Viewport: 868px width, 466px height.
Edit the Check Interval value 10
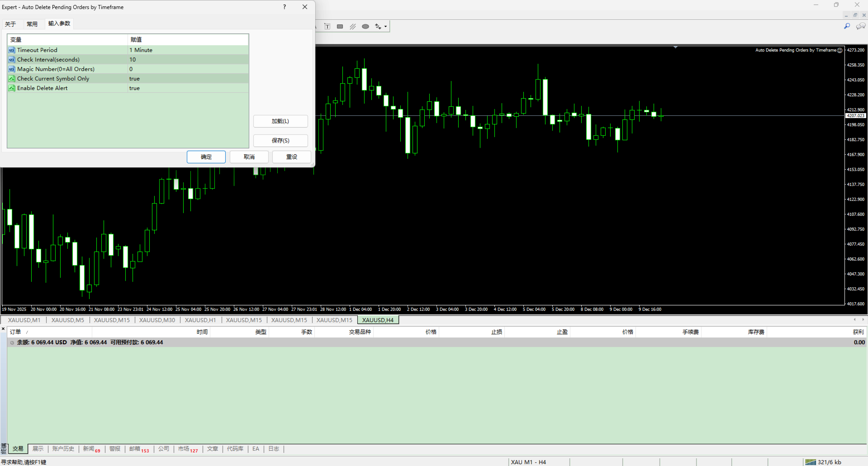click(188, 60)
